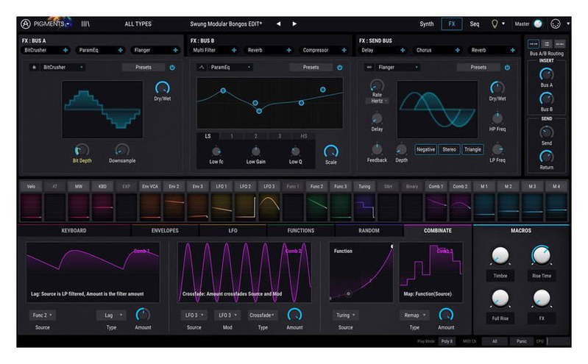Toggle the Negative button on Flanger

(x=425, y=149)
